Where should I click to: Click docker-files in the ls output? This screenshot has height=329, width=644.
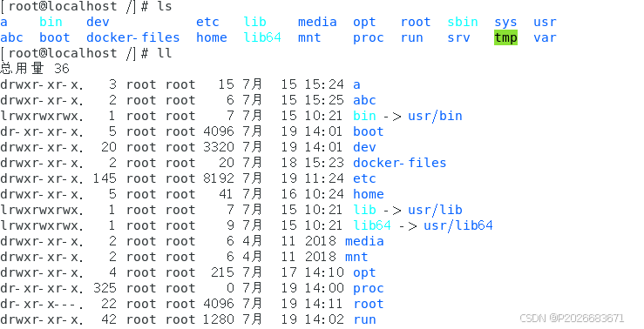coord(133,37)
